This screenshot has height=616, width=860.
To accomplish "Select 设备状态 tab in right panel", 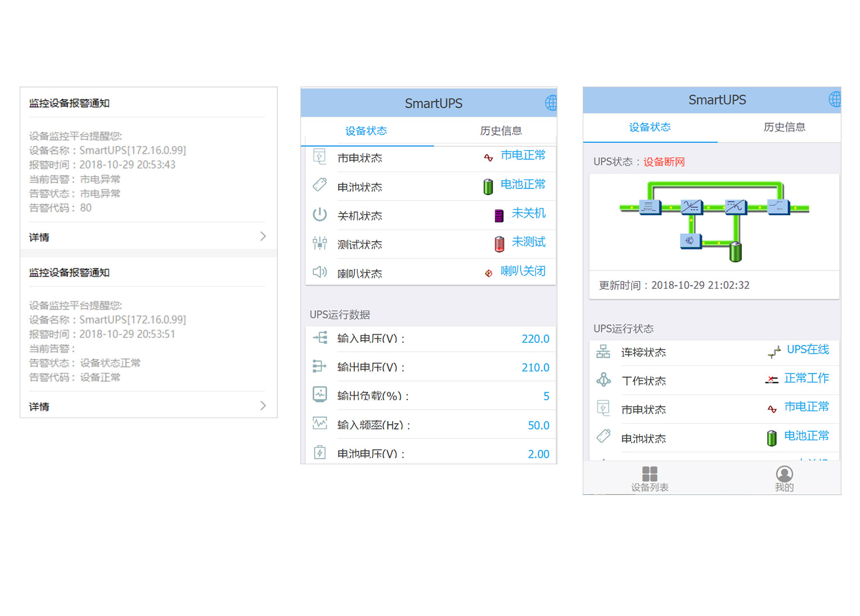I will pos(650,127).
